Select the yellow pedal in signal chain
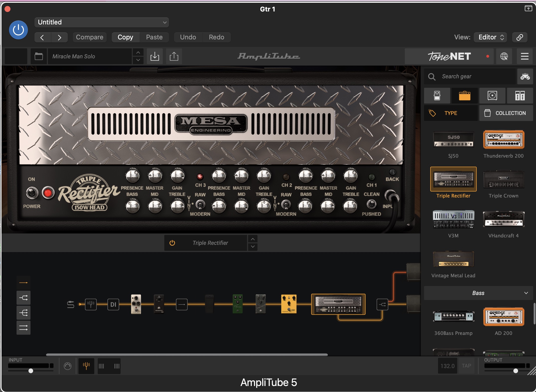This screenshot has width=536, height=392. 289,304
